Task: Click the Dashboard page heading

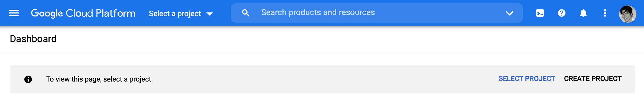Action: click(x=33, y=39)
